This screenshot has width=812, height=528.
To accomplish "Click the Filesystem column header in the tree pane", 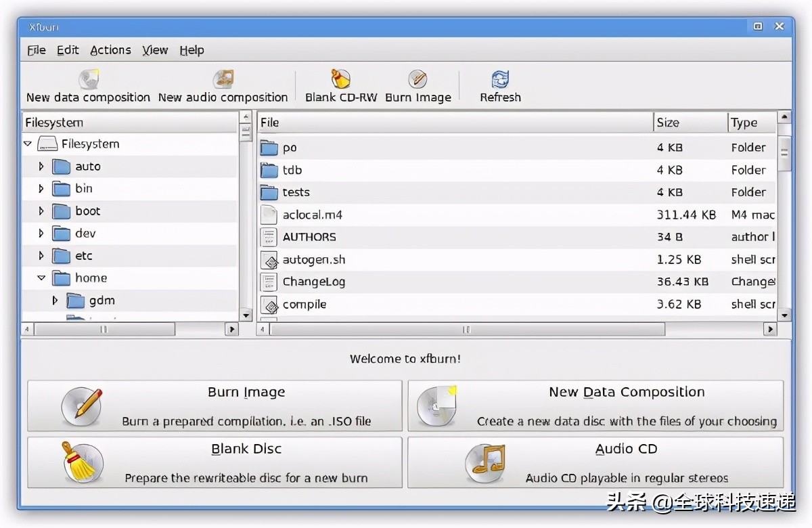I will pos(130,123).
